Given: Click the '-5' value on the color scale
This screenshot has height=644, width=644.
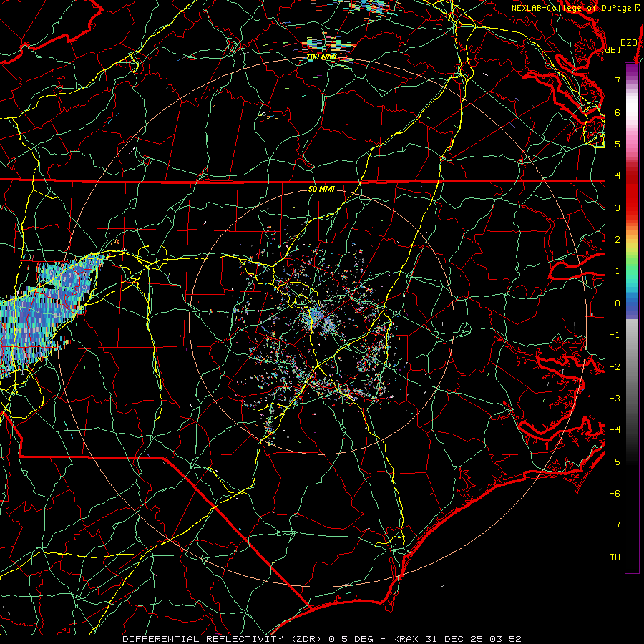Looking at the screenshot, I should pos(615,462).
